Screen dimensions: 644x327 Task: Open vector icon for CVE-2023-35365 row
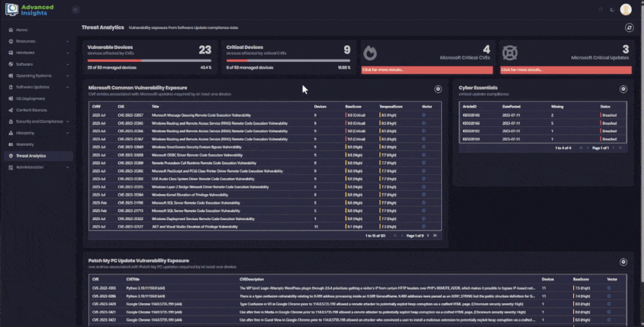(424, 123)
